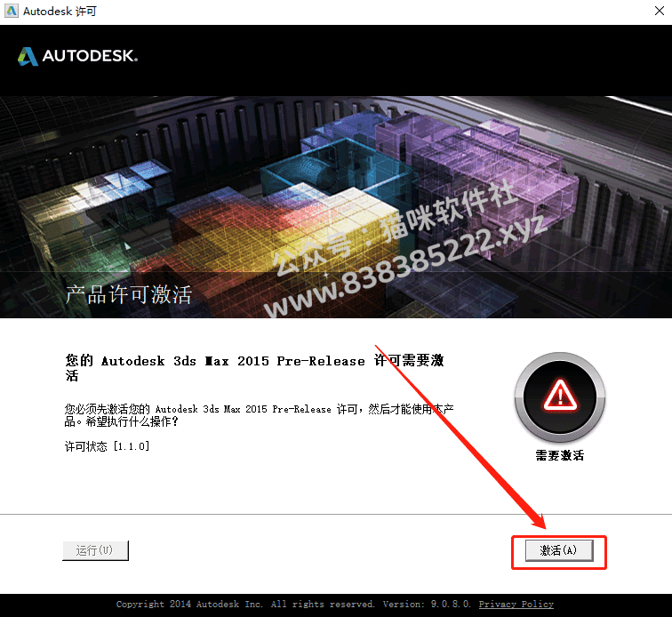This screenshot has height=617, width=672.
Task: Click the Copyright 2014 Autodesk Inc. text
Action: tap(189, 605)
